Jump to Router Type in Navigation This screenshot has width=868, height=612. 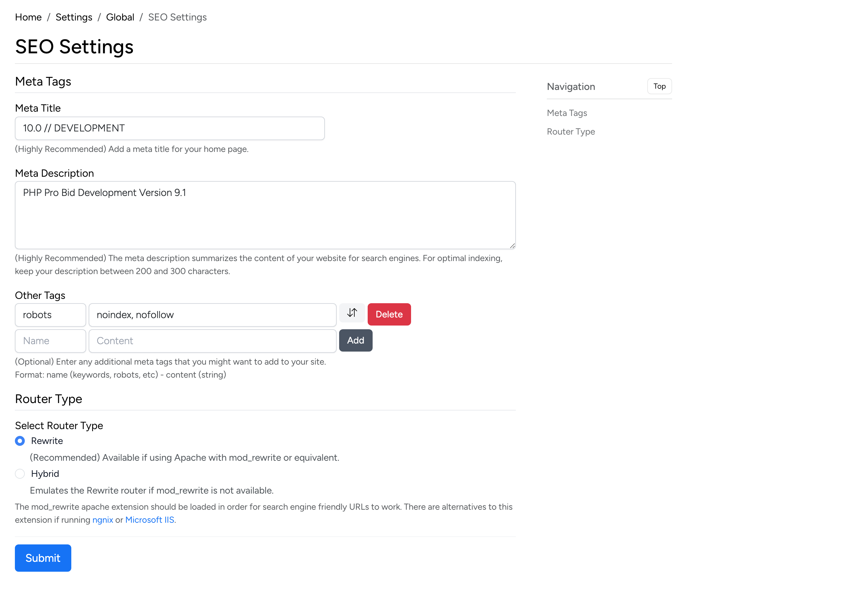pos(571,131)
